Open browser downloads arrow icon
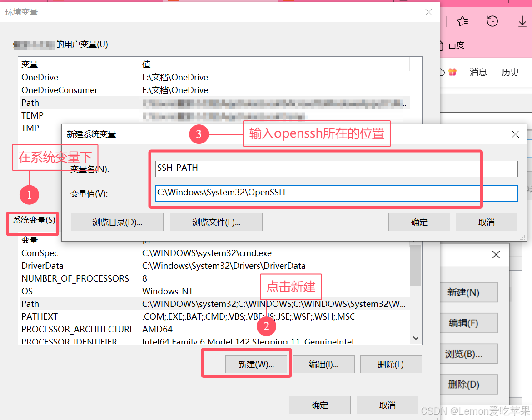The width and height of the screenshot is (532, 420). click(x=522, y=21)
